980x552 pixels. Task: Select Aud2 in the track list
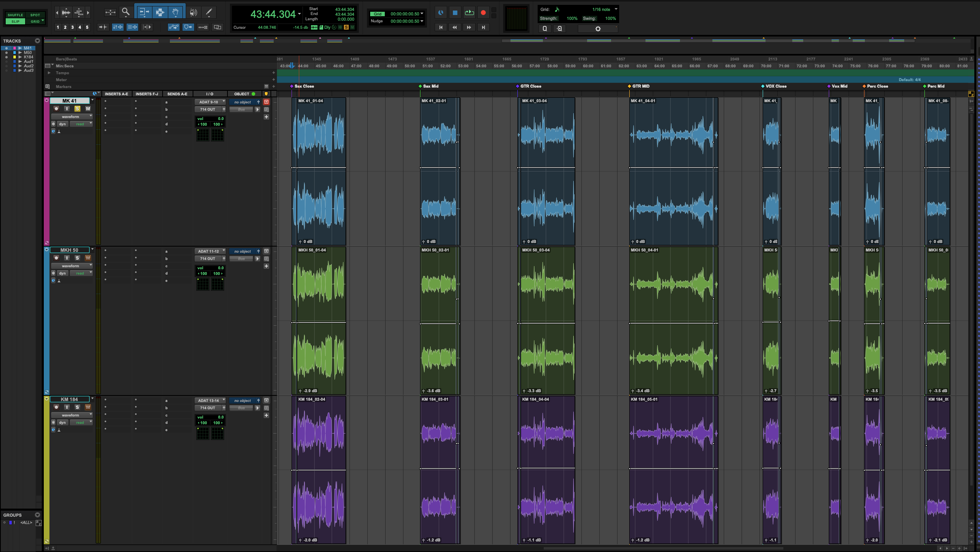click(x=28, y=66)
